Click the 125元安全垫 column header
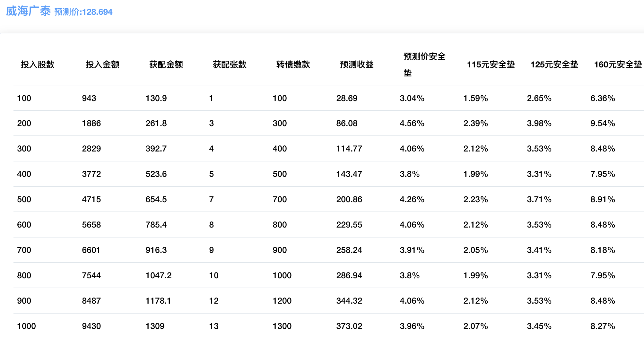644x337 pixels. point(554,65)
